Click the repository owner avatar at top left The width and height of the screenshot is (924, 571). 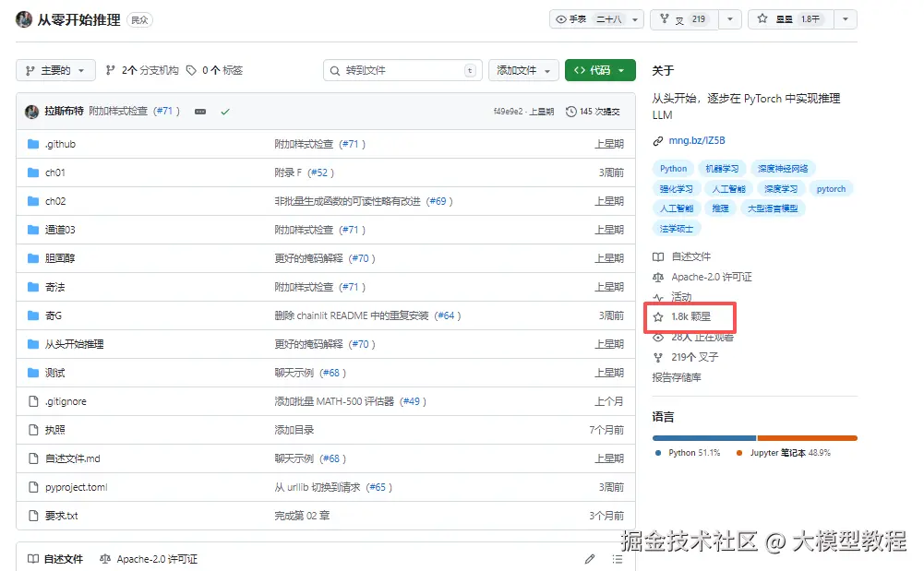point(24,19)
